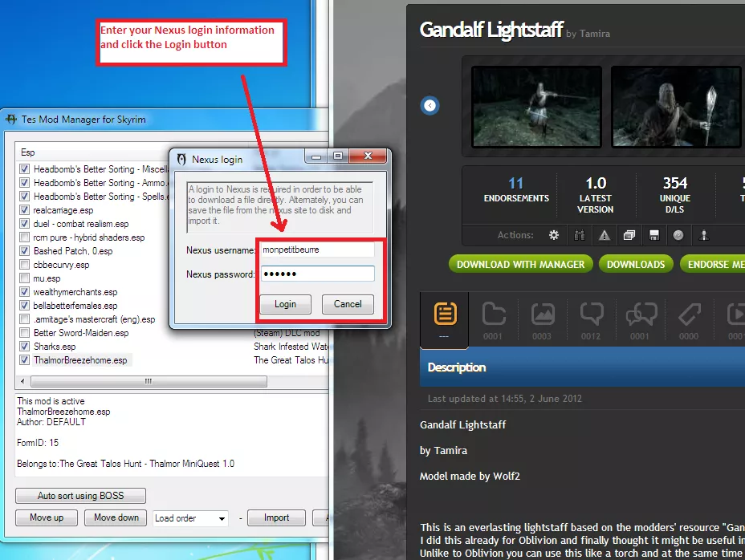The width and height of the screenshot is (745, 560).
Task: Click the floppy disk icon in Actions
Action: pyautogui.click(x=654, y=234)
